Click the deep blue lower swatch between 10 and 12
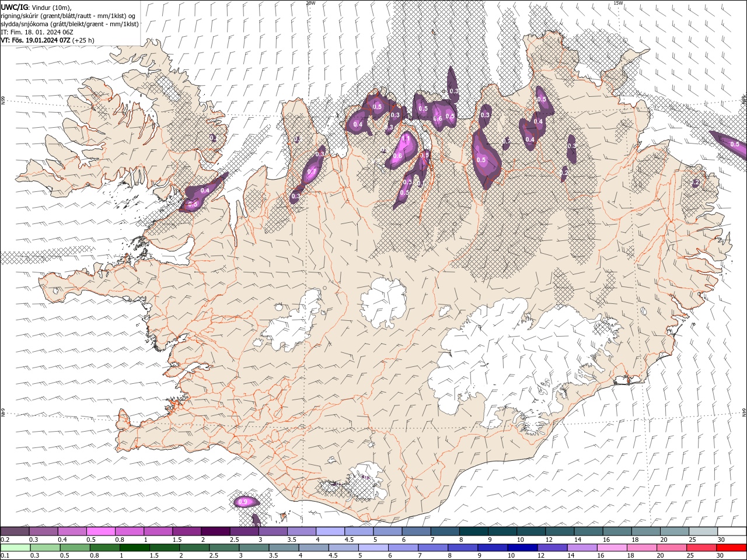This screenshot has width=747, height=560. 522,548
